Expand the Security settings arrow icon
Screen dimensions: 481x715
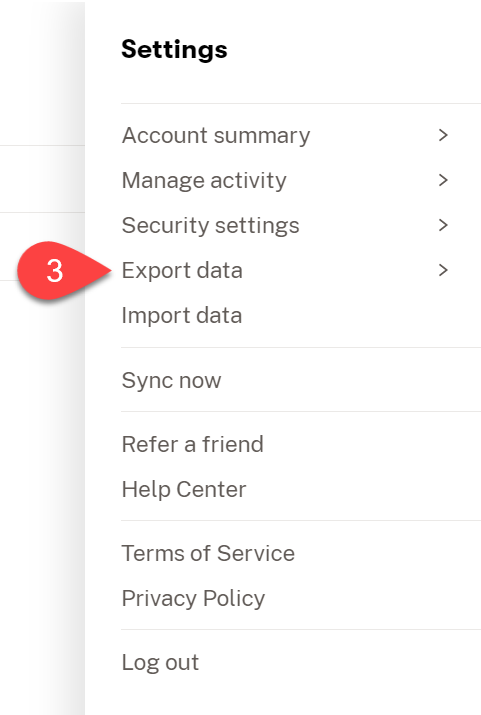pyautogui.click(x=443, y=225)
